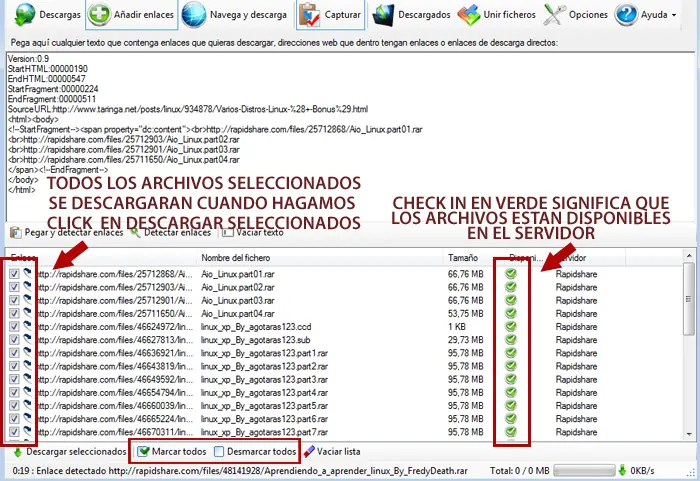Click the 1 KB size cell

[x=457, y=326]
